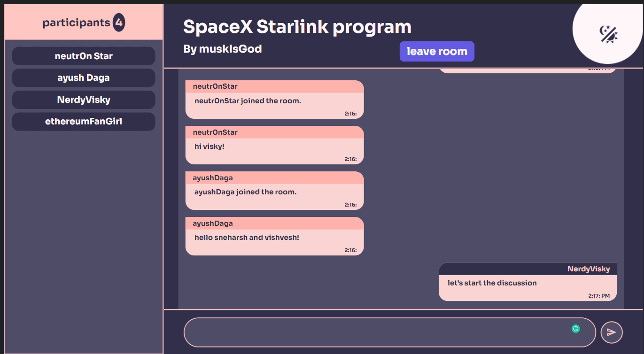The width and height of the screenshot is (644, 354).
Task: Select participant neutrOn Star
Action: coord(84,56)
